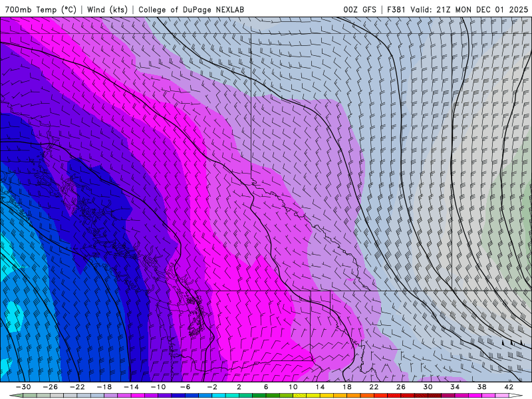
Task: Click the 2 color bar label
Action: point(239,387)
